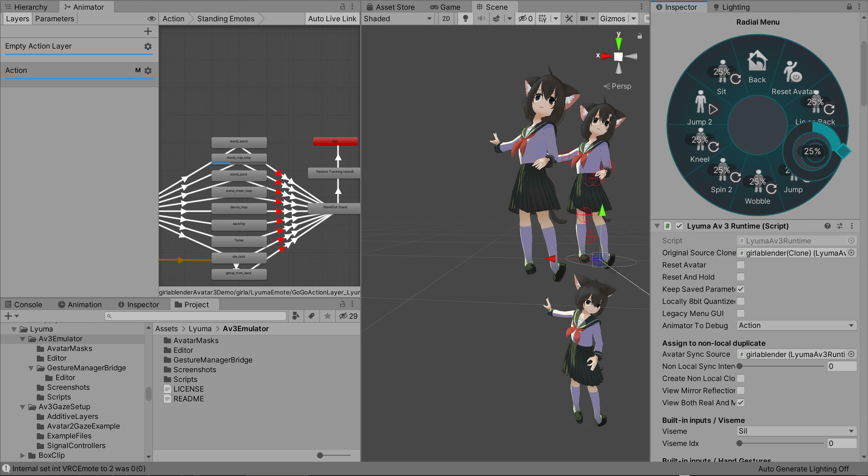
Task: Mute scene audio using the speaker icon
Action: pos(481,19)
